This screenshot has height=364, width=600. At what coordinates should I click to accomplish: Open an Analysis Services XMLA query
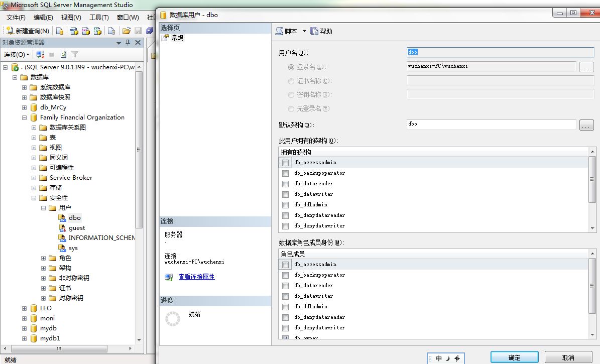coord(97,31)
